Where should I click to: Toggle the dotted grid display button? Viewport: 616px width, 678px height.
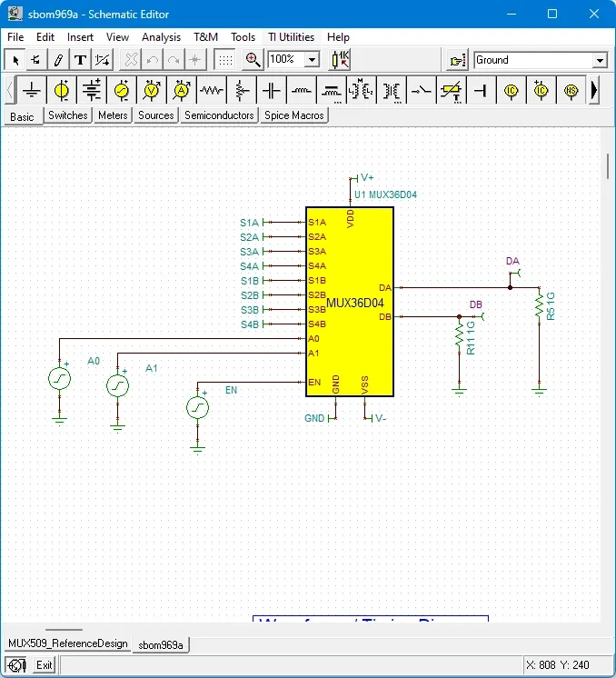click(225, 60)
